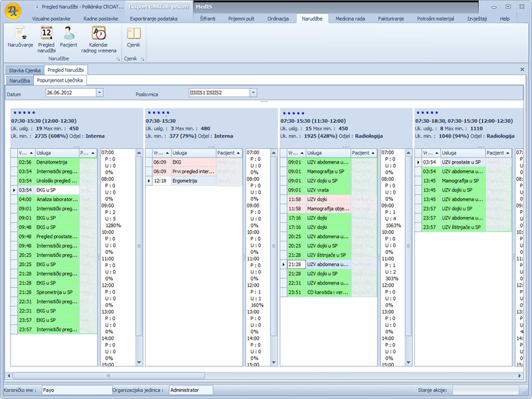The image size is (532, 399).
Task: Close the document tab with the X
Action: pyautogui.click(x=522, y=69)
